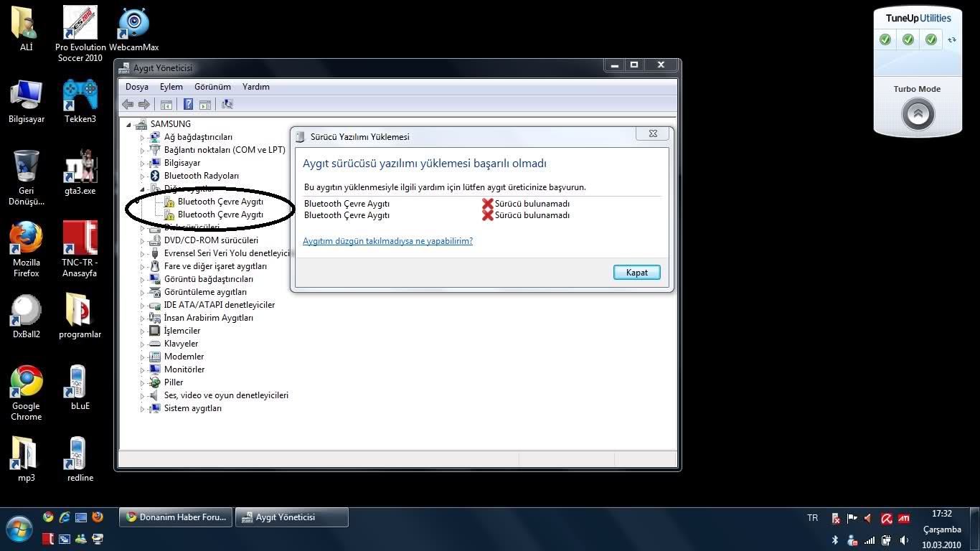Select the Geri Dönüşüm recycle bin icon
This screenshot has width=980, height=551.
coord(27,178)
